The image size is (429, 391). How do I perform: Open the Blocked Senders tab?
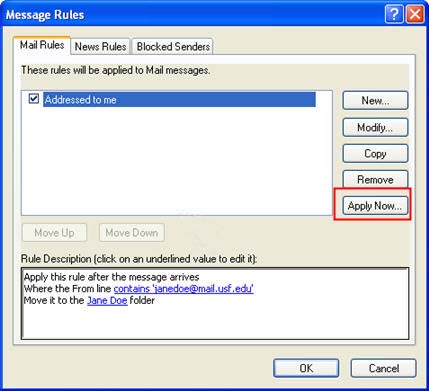173,47
